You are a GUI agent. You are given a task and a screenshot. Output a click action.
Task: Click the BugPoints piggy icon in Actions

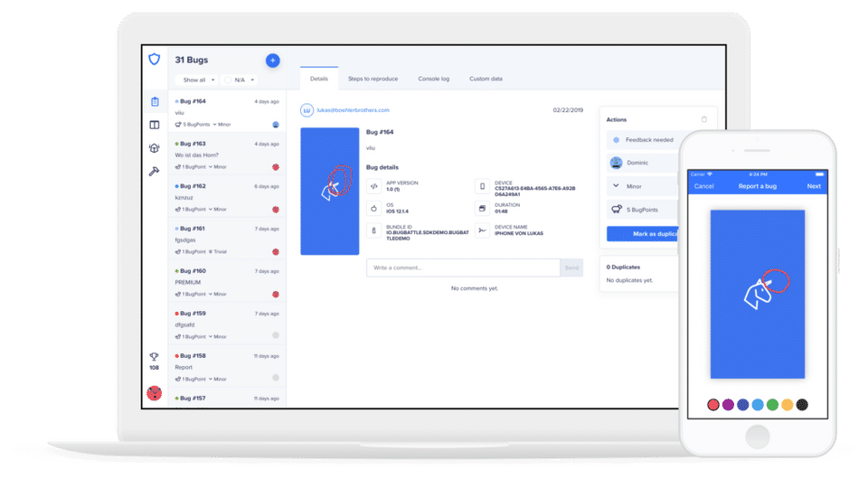tap(616, 209)
